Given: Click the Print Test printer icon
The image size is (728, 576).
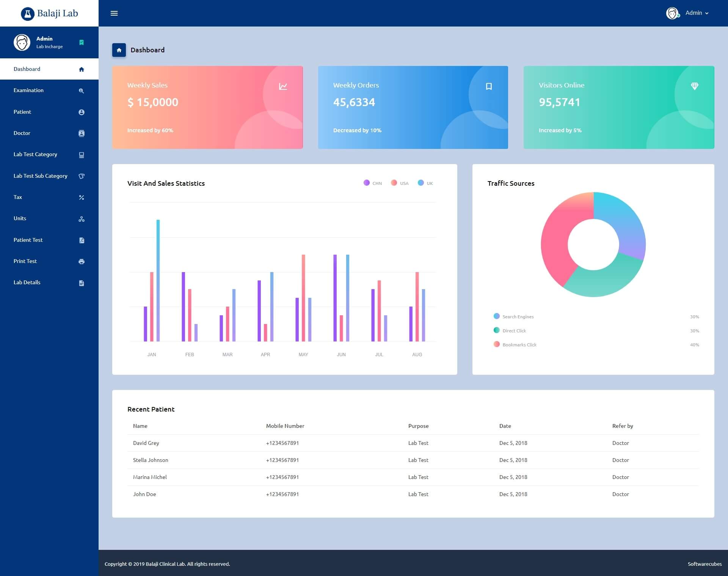Looking at the screenshot, I should pos(81,261).
